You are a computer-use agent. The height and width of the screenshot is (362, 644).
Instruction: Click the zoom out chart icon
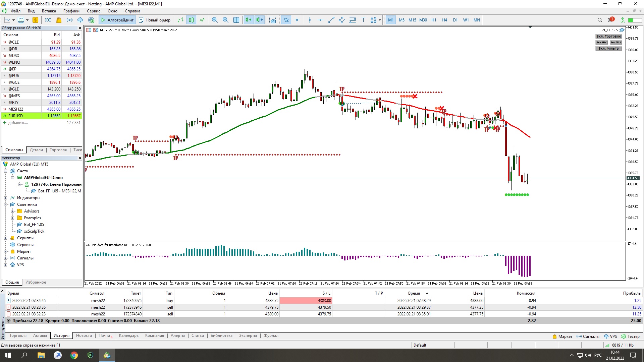click(225, 20)
